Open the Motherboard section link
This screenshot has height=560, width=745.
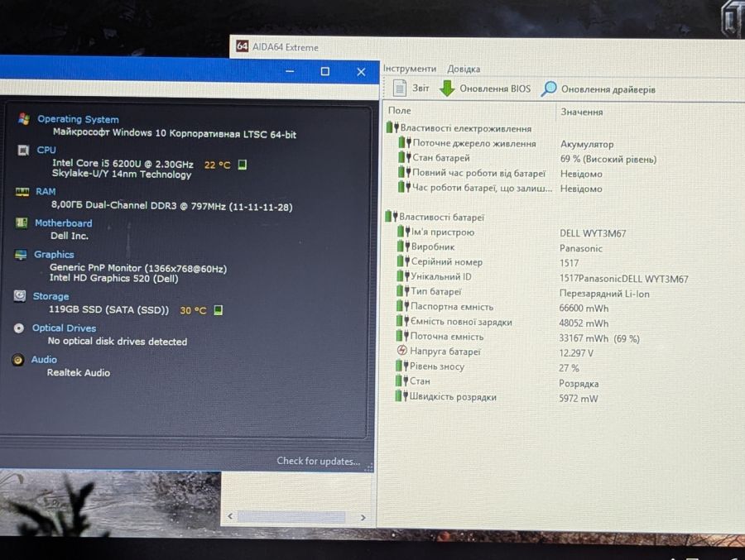tap(63, 223)
